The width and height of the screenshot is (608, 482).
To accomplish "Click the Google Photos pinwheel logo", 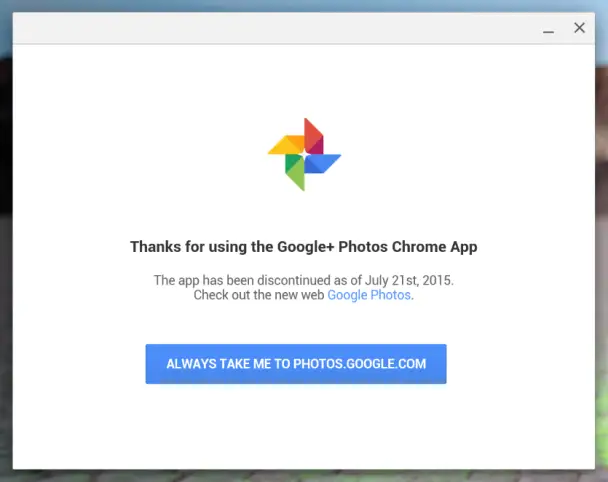I will pyautogui.click(x=304, y=154).
